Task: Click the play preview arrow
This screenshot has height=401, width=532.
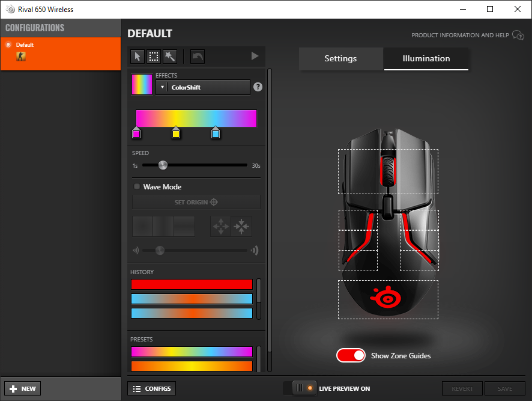Action: point(255,56)
